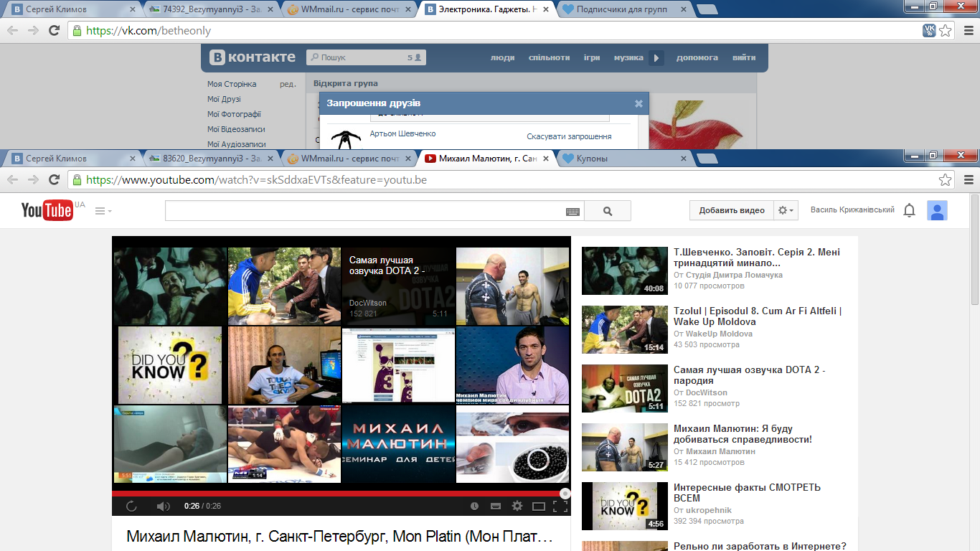Click the YouTube logo
Screen dimensions: 980x551
point(47,210)
